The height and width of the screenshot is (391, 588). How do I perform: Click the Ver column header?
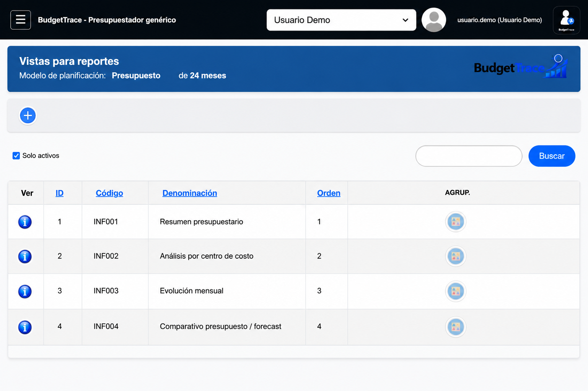click(27, 193)
